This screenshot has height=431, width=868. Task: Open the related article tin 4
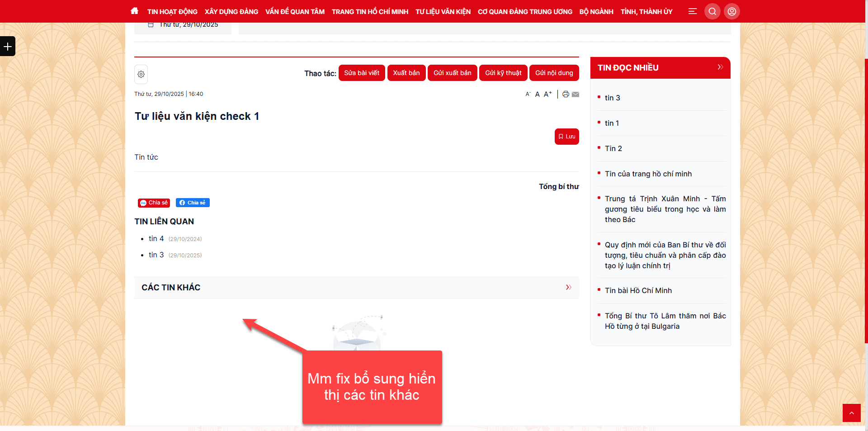click(x=156, y=238)
